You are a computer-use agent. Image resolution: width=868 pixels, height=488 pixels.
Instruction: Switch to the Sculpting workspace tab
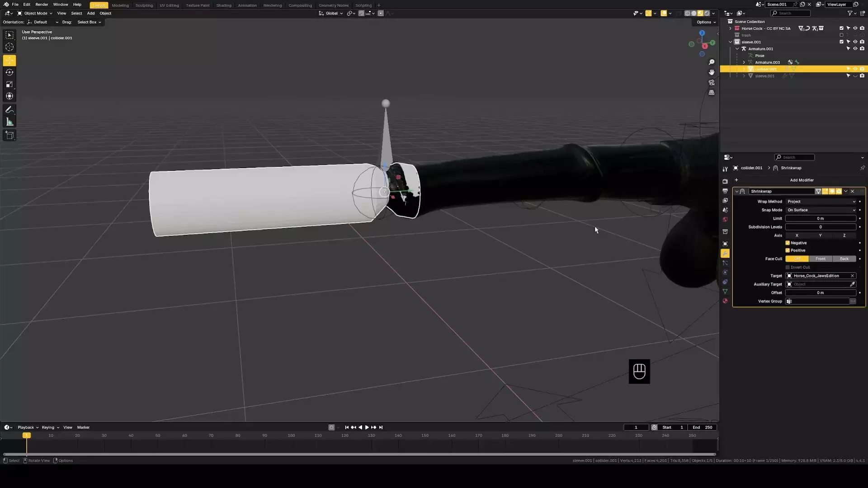(144, 5)
